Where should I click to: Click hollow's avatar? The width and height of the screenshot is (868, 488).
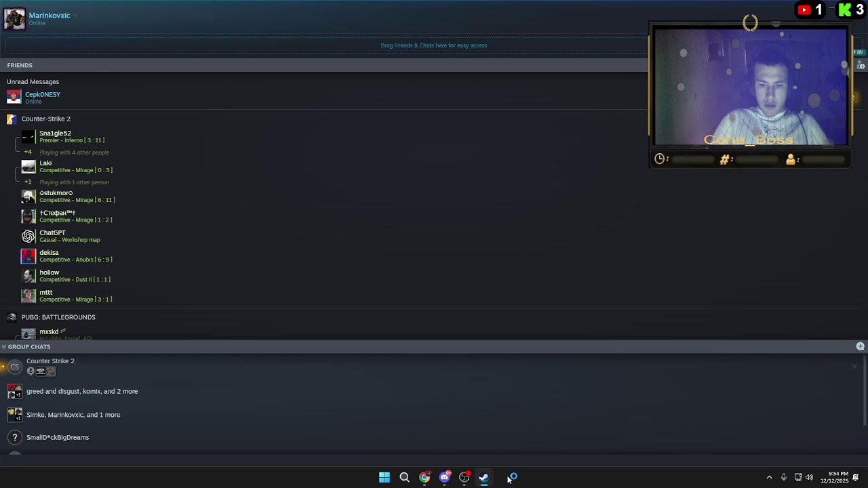coord(28,276)
